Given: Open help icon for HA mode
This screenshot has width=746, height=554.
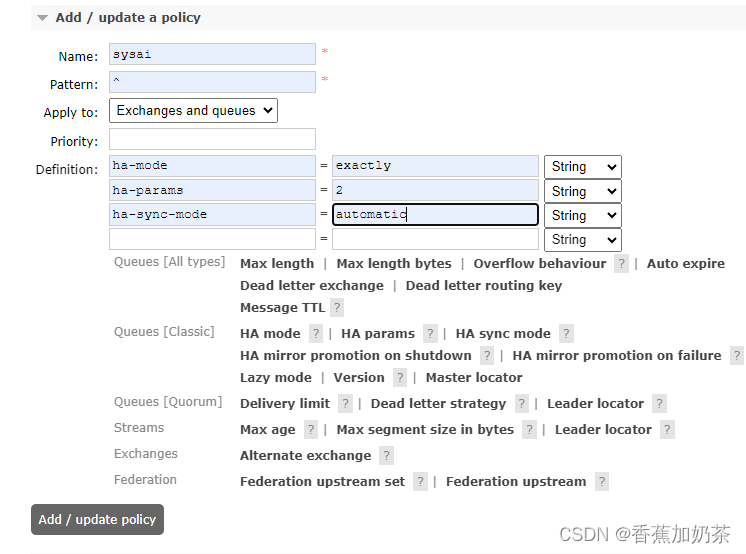Looking at the screenshot, I should tap(316, 334).
